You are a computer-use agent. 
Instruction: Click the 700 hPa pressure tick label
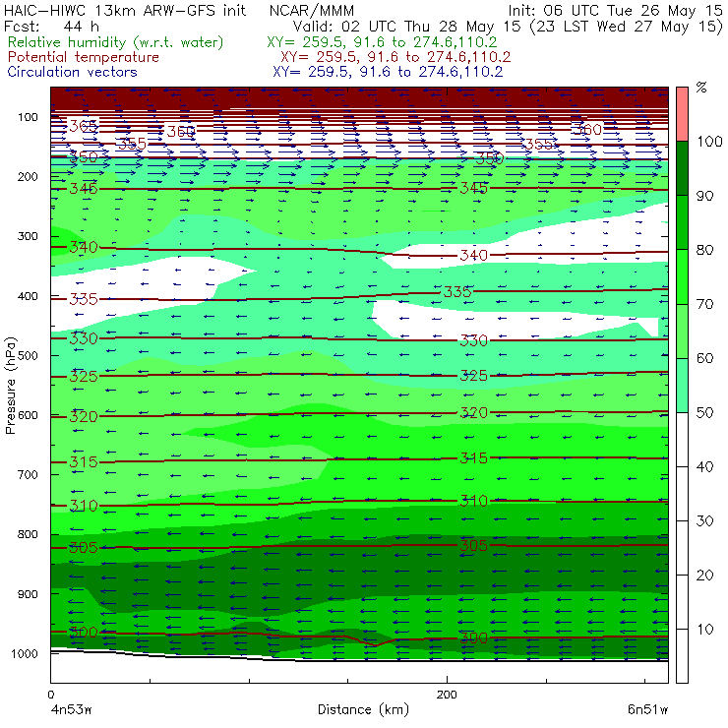tap(28, 474)
